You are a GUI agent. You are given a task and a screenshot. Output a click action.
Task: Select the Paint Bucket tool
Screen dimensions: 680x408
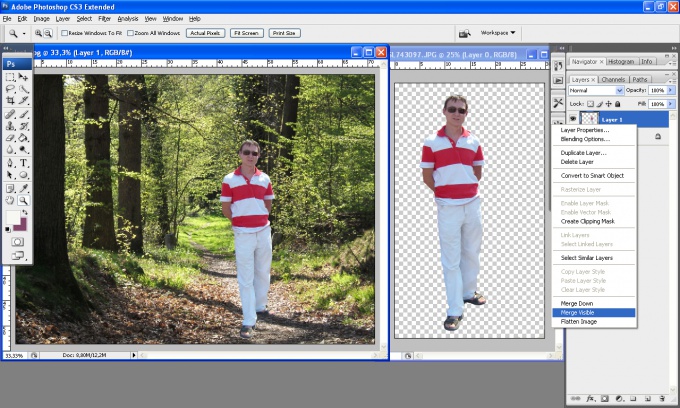tap(24, 138)
